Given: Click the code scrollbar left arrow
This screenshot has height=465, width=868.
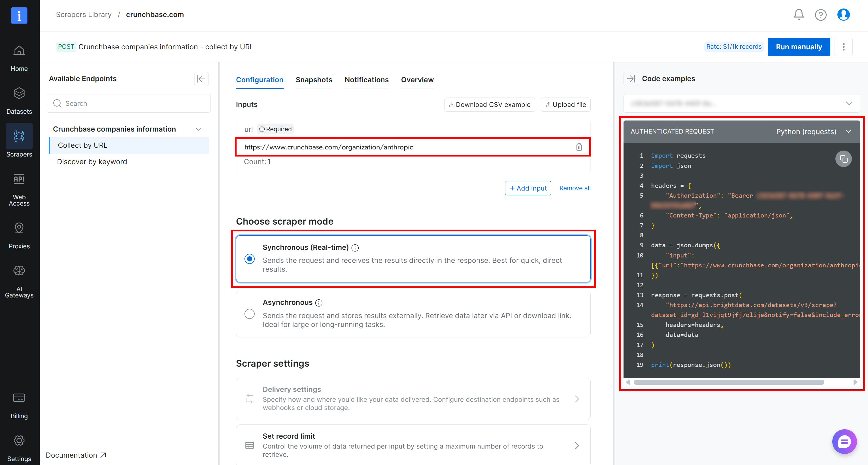Looking at the screenshot, I should (628, 382).
